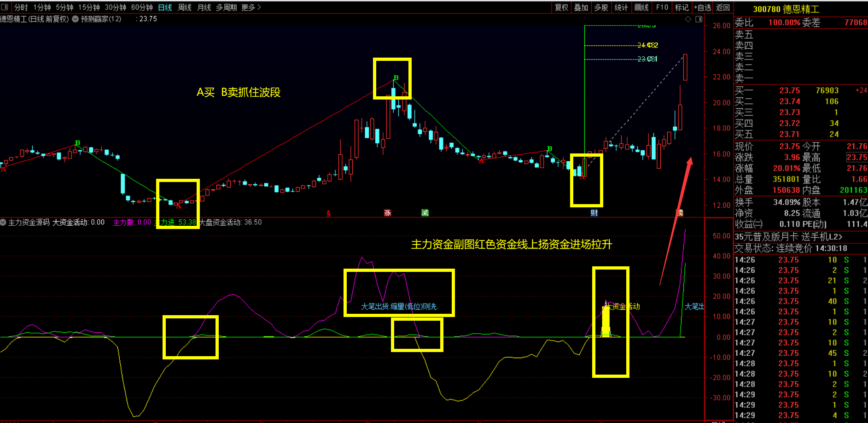This screenshot has width=868, height=423.
Task: Click the 叠加 overlay button
Action: pos(581,7)
